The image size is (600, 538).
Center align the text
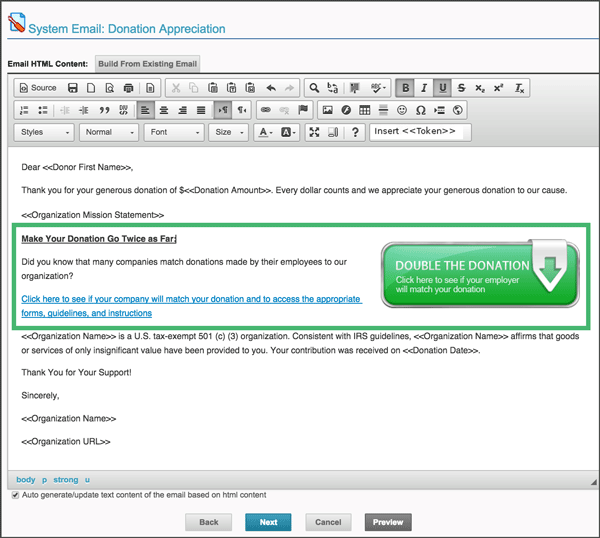pos(164,111)
